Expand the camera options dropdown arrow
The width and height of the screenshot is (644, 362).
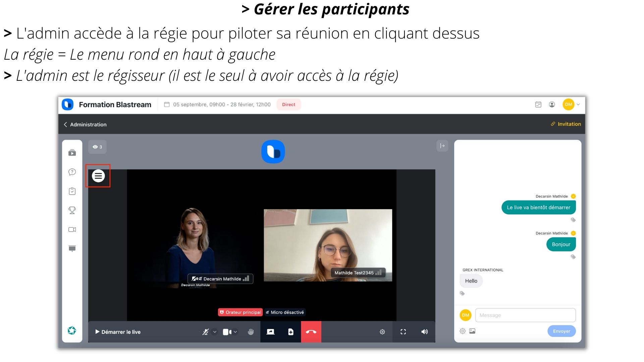pyautogui.click(x=235, y=332)
